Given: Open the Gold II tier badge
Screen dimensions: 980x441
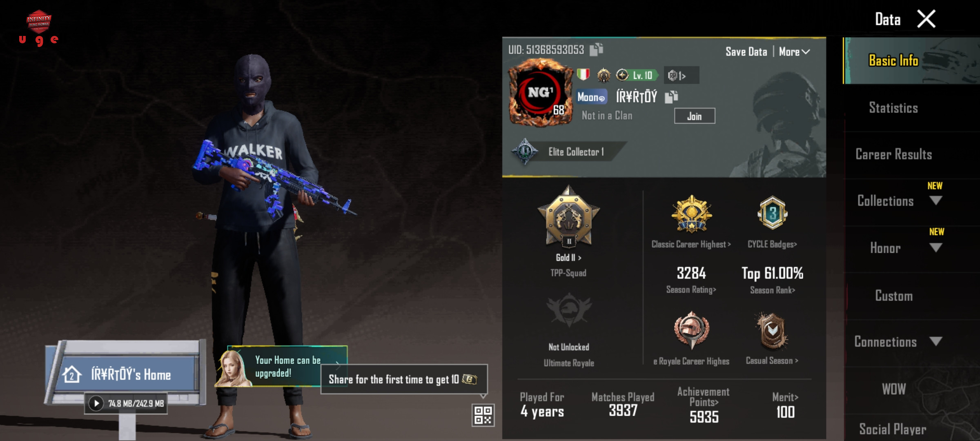Looking at the screenshot, I should (568, 217).
